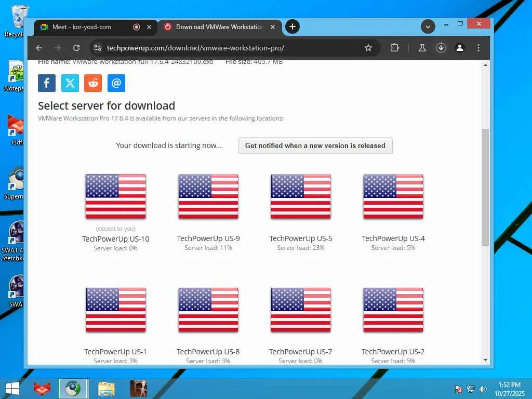
Task: Open the browser three-dot menu
Action: tap(478, 48)
